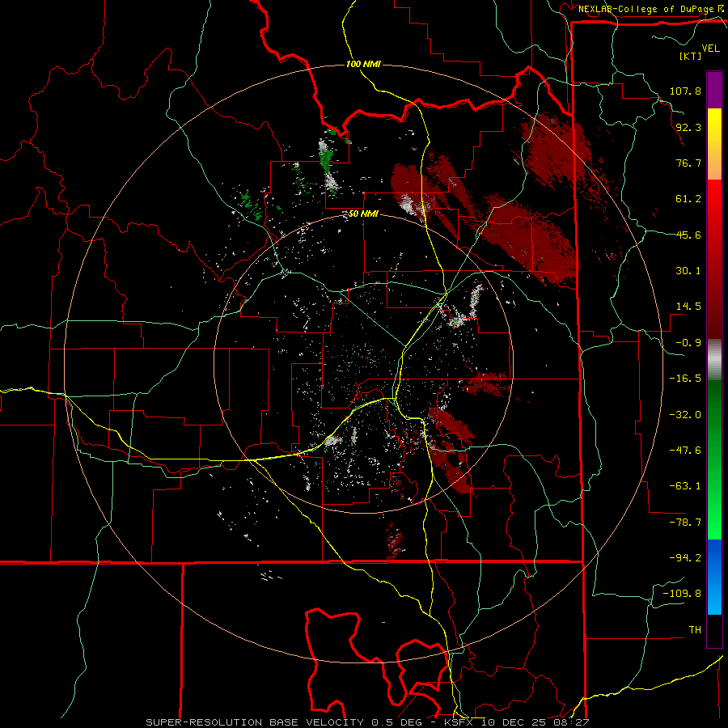Click the -16.5 velocity scale value
The height and width of the screenshot is (728, 728).
(x=685, y=379)
